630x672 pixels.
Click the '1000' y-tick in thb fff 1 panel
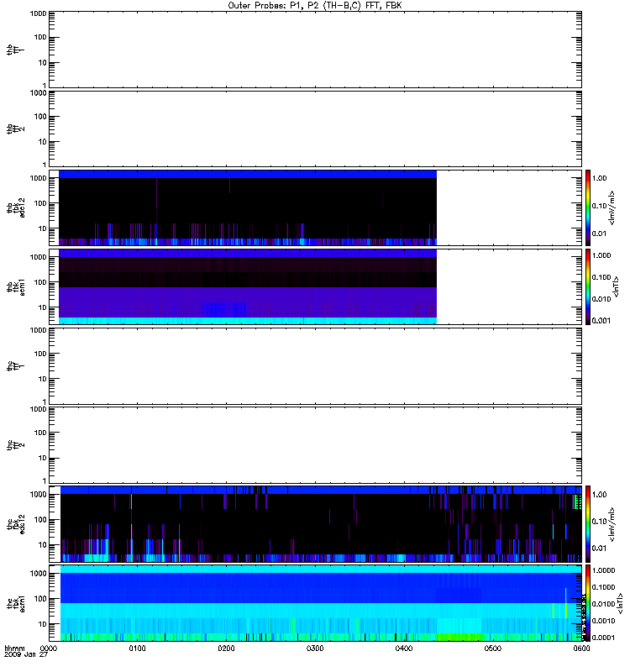pyautogui.click(x=38, y=13)
